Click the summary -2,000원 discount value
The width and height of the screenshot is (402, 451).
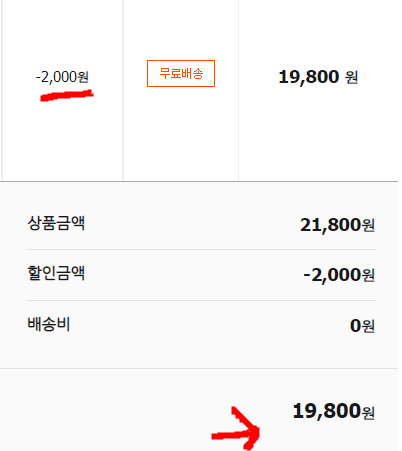click(x=339, y=275)
